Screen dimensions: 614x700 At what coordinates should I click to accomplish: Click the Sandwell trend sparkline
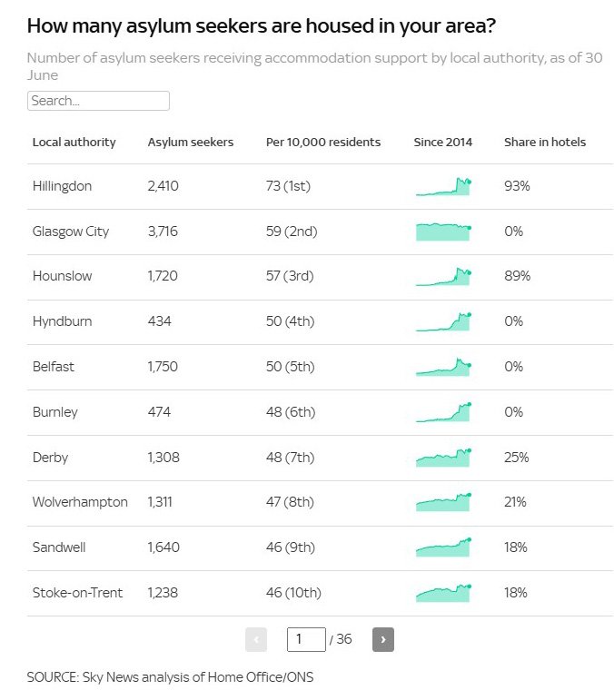coord(443,547)
